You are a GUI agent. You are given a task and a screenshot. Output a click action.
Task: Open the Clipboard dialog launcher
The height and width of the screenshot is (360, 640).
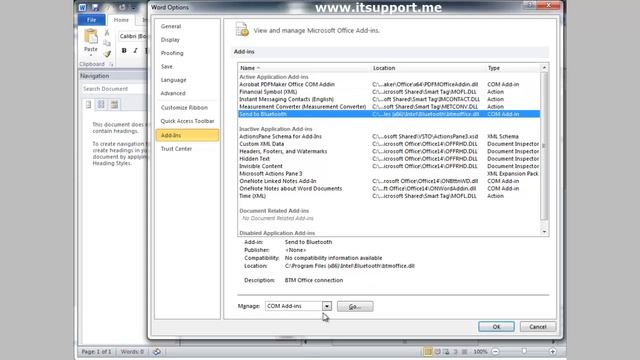click(111, 64)
